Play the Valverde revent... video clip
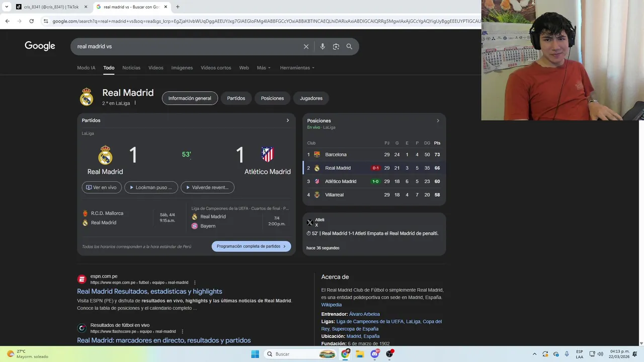644x362 pixels. point(207,188)
